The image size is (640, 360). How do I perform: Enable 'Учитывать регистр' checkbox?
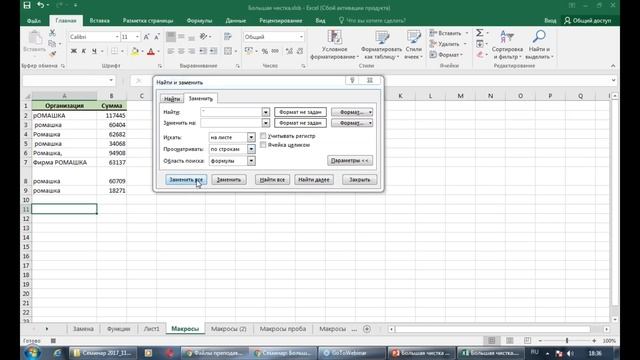click(263, 136)
